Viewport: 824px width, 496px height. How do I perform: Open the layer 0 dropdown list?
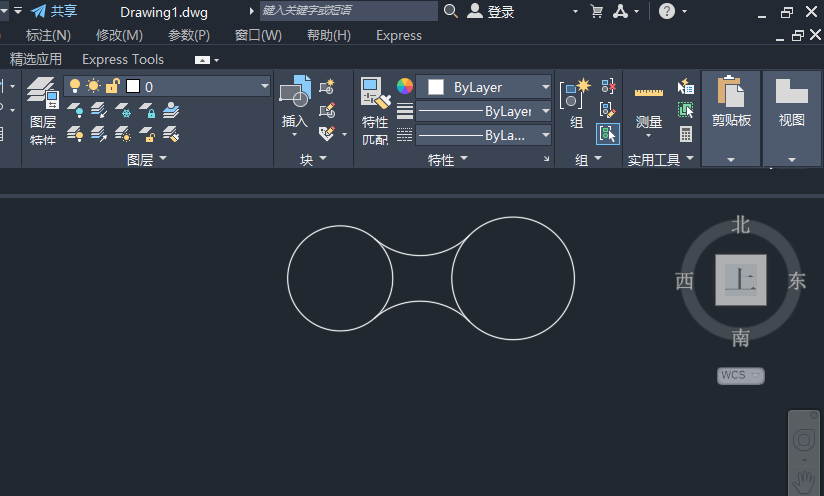click(264, 86)
